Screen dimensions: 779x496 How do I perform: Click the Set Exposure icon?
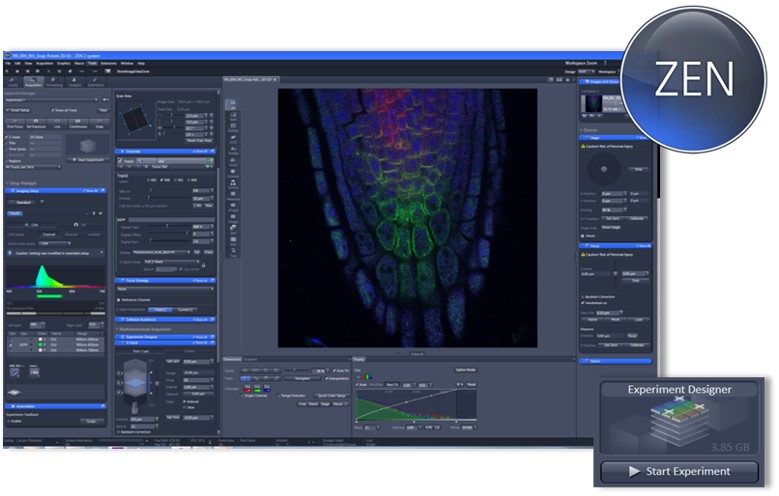36,123
